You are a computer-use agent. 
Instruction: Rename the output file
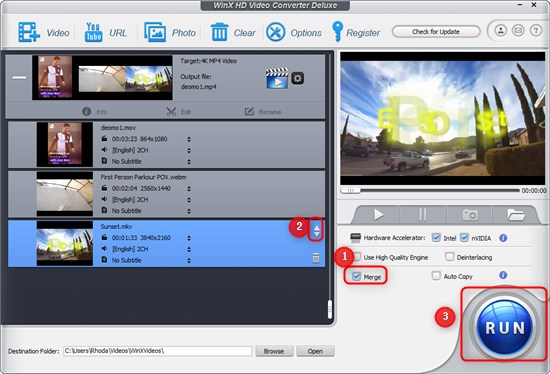pos(263,112)
